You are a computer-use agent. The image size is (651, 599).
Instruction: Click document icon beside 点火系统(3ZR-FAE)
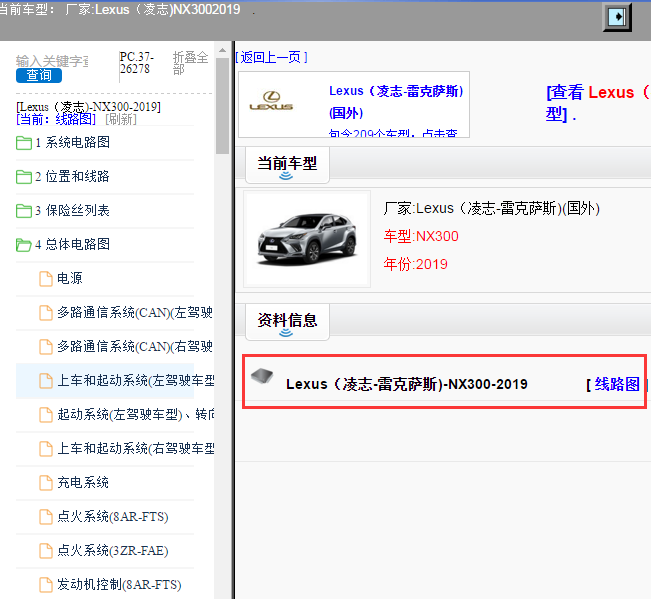point(46,551)
